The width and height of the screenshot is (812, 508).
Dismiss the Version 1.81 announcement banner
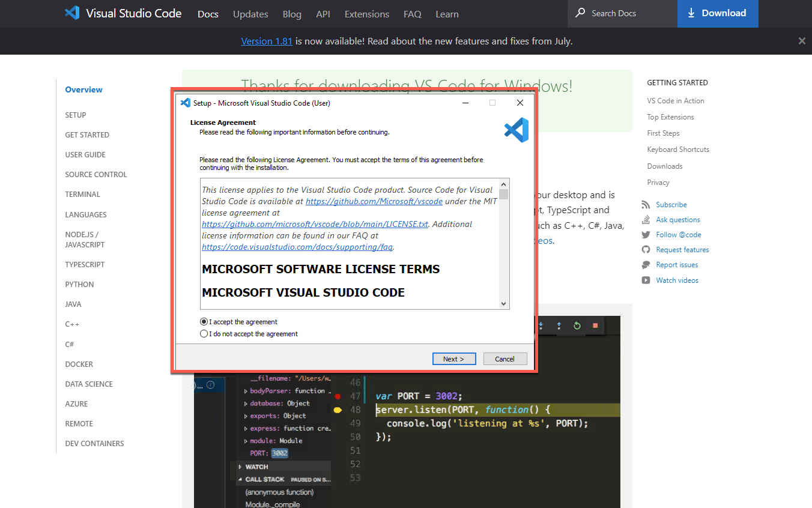coord(802,41)
